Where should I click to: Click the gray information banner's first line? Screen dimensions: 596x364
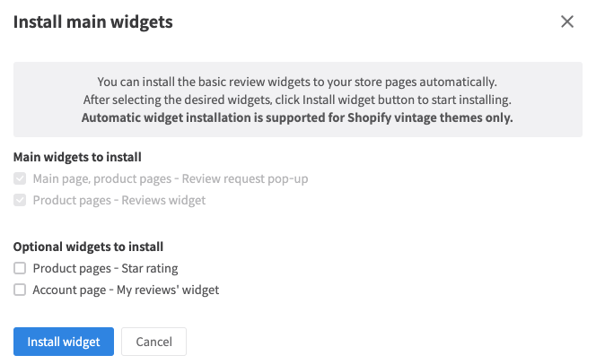pos(297,82)
